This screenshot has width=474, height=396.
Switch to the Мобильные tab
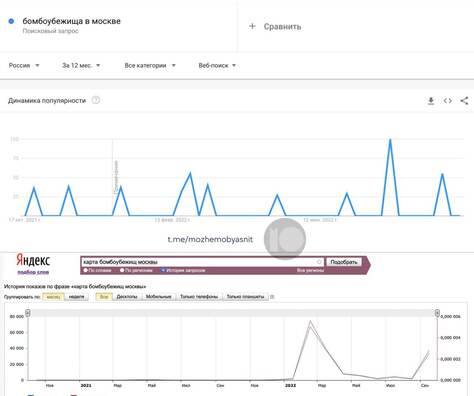tap(159, 297)
